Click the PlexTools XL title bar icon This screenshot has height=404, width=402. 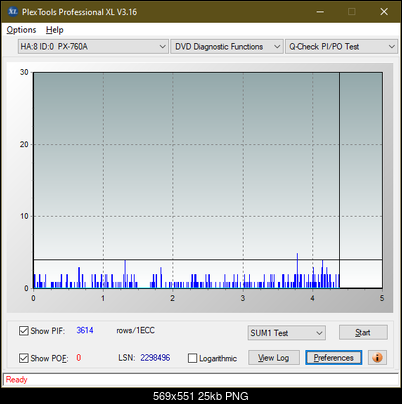tap(13, 12)
